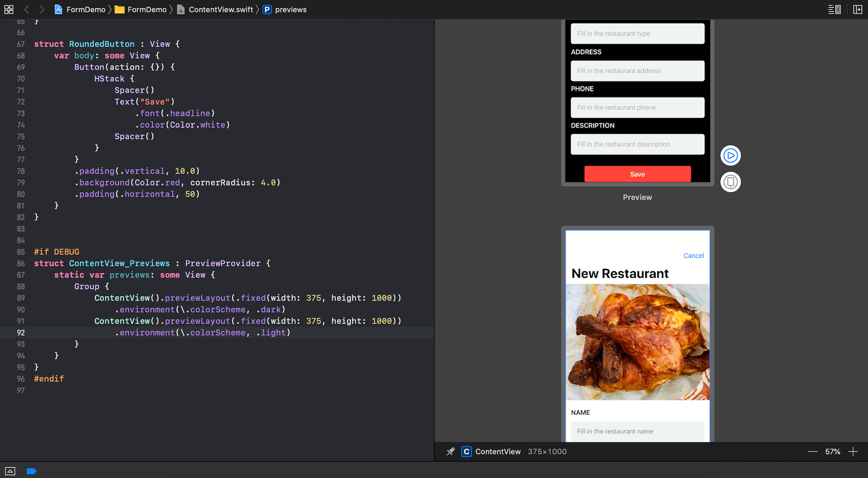Viewport: 868px width, 478px height.
Task: Click the Preview on Device button
Action: pyautogui.click(x=730, y=182)
